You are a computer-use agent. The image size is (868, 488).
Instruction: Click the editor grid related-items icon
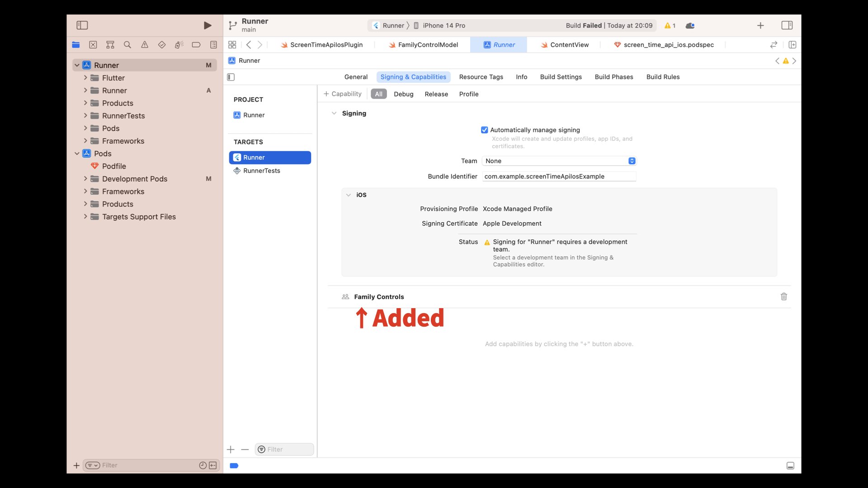coord(232,45)
